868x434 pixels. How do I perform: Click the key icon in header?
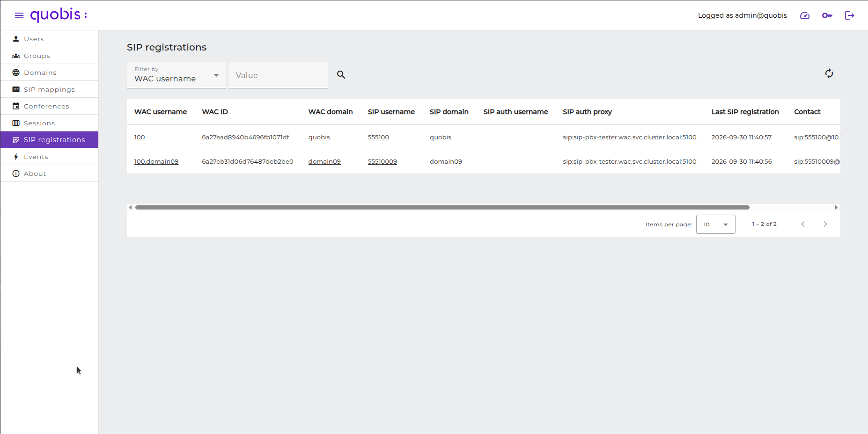(827, 15)
